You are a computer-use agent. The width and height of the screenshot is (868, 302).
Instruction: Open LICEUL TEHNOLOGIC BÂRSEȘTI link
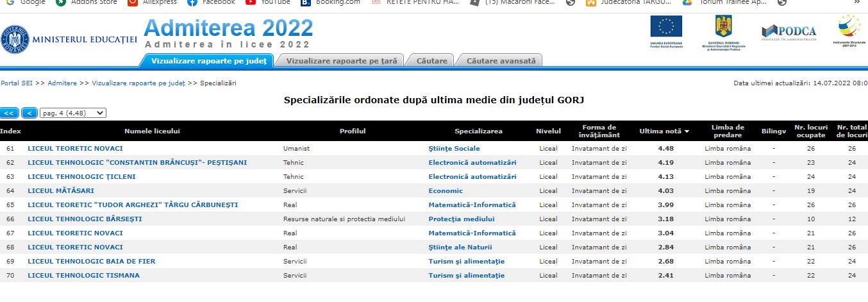85,219
